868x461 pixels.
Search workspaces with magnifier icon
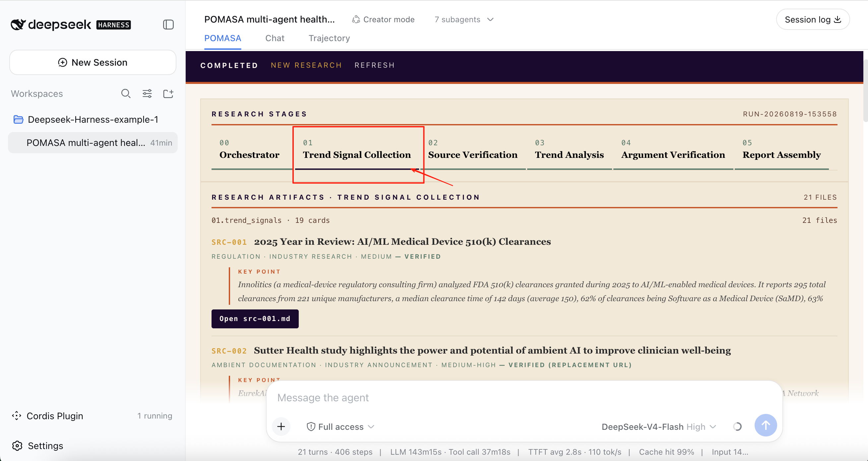tap(126, 93)
